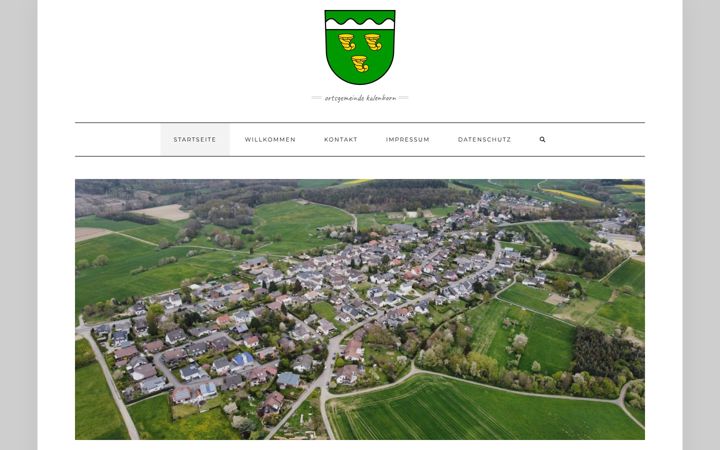Go to the Kontakt page
The height and width of the screenshot is (450, 720).
341,140
